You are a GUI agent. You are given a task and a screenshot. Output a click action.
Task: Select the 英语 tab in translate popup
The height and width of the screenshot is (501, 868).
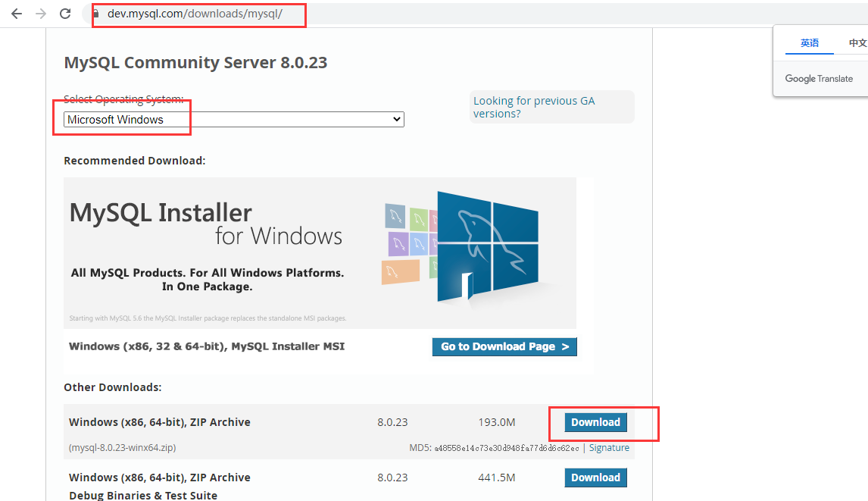click(810, 43)
